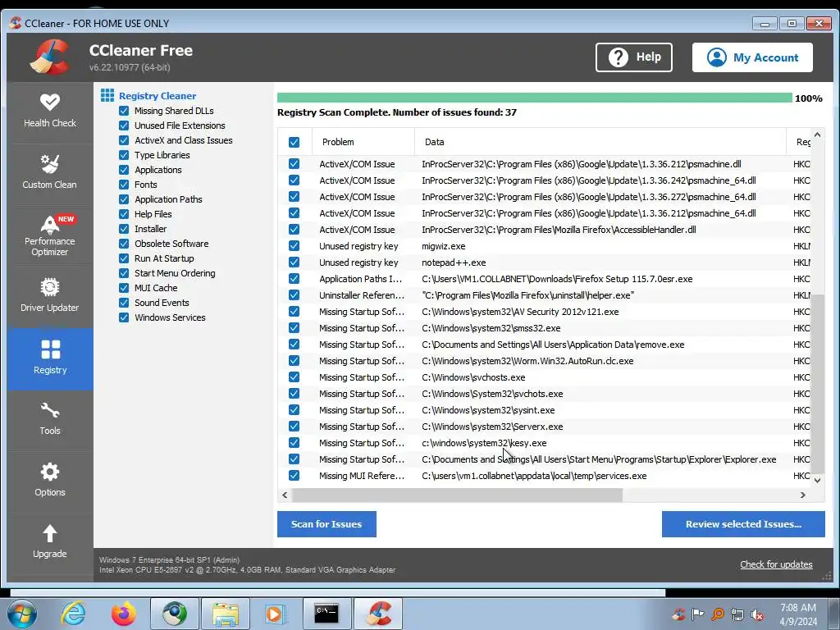The height and width of the screenshot is (630, 840).
Task: Uncheck the svchosts.exe startup entry
Action: (x=294, y=377)
